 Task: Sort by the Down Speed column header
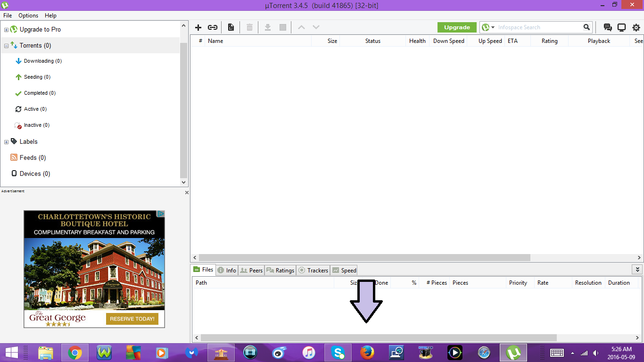(x=449, y=41)
